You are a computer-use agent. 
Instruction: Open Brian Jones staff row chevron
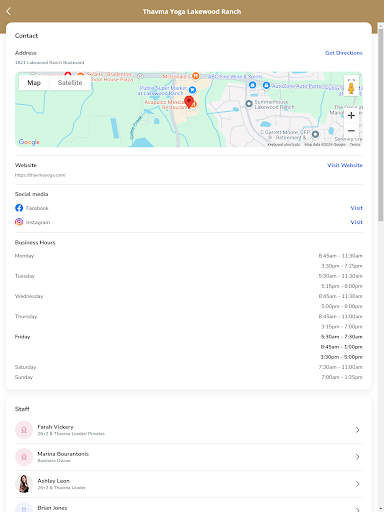click(x=357, y=509)
